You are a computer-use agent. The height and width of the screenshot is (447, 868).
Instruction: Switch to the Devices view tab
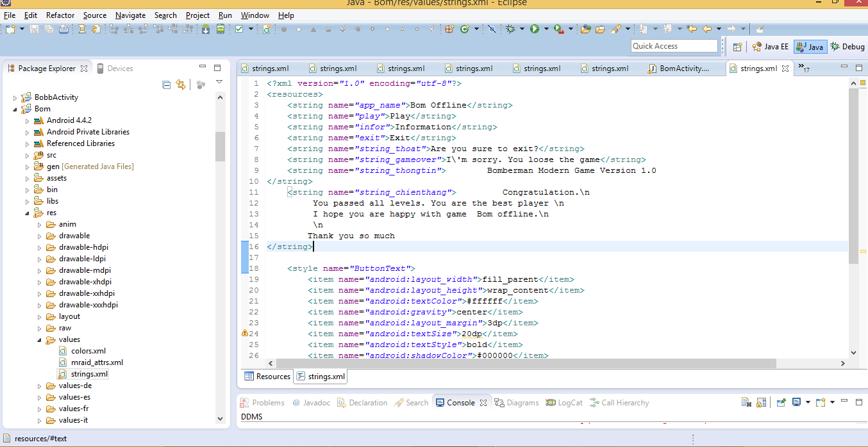115,69
